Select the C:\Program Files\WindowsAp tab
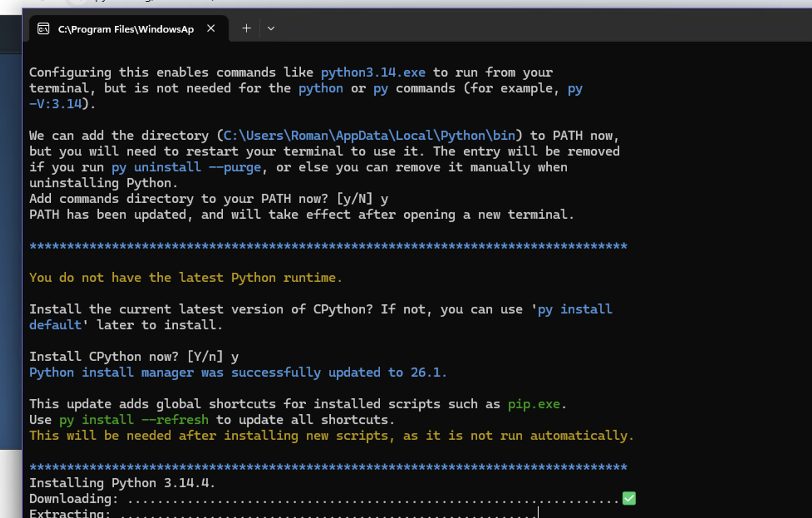Screen dimensions: 812x518 (x=128, y=29)
